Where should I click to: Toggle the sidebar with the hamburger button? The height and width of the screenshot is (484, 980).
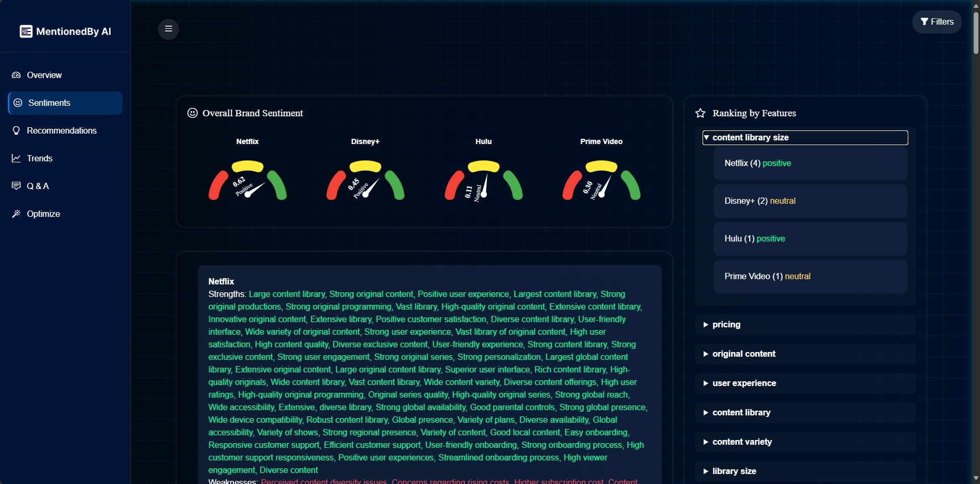tap(169, 29)
